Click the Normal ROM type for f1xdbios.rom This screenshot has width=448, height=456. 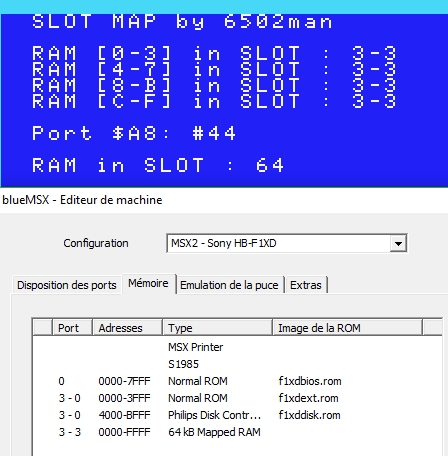pyautogui.click(x=198, y=381)
